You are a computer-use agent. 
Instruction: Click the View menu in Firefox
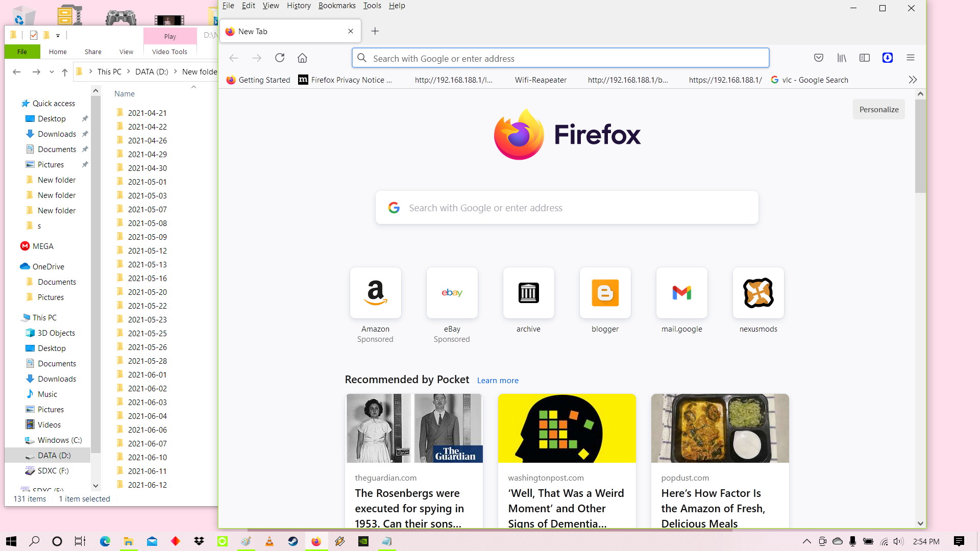point(271,6)
